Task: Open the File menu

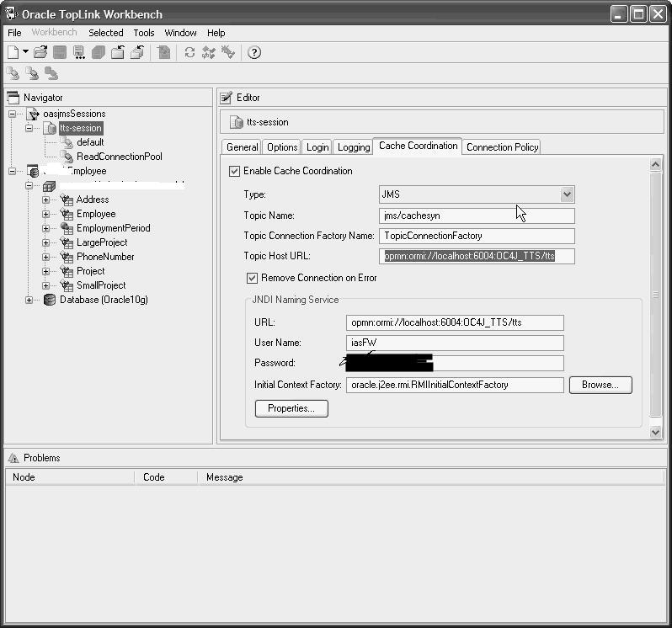Action: pyautogui.click(x=14, y=33)
